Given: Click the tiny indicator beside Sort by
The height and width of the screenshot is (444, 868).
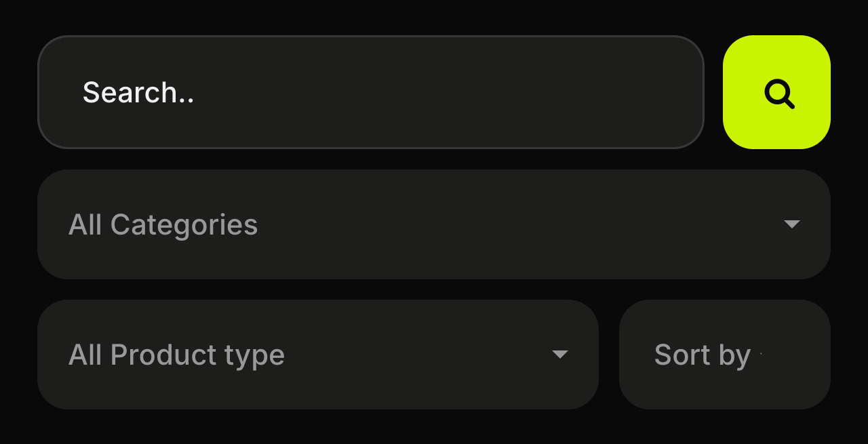Looking at the screenshot, I should point(761,354).
